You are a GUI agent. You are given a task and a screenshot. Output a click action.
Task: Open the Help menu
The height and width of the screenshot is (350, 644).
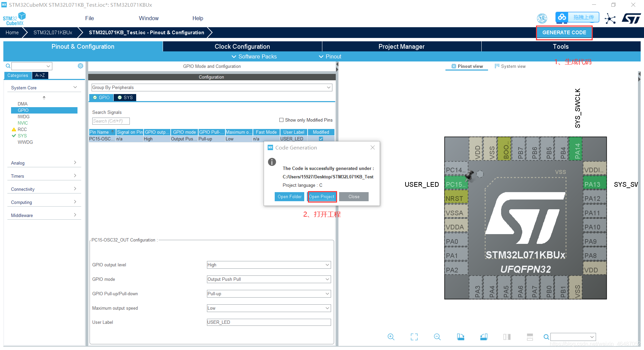click(x=198, y=18)
